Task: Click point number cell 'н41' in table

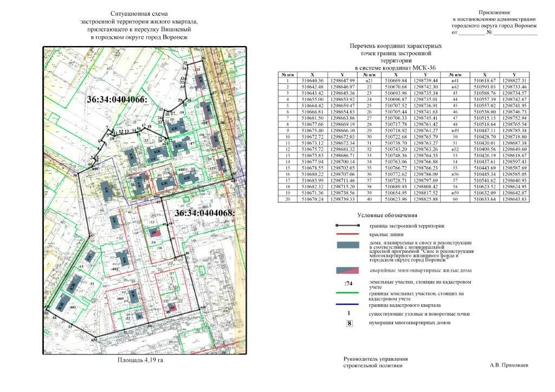Action: pyautogui.click(x=455, y=81)
